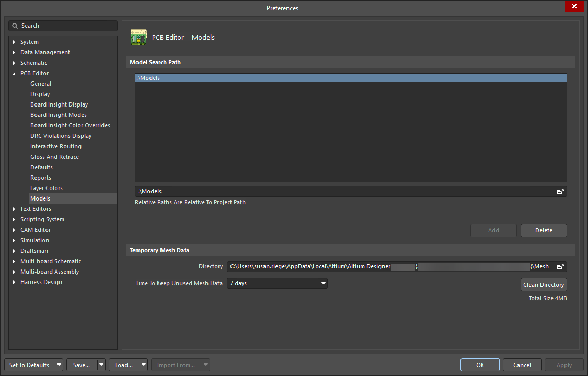Browse for the temporary mesh data Directory
The image size is (588, 376).
tap(560, 266)
